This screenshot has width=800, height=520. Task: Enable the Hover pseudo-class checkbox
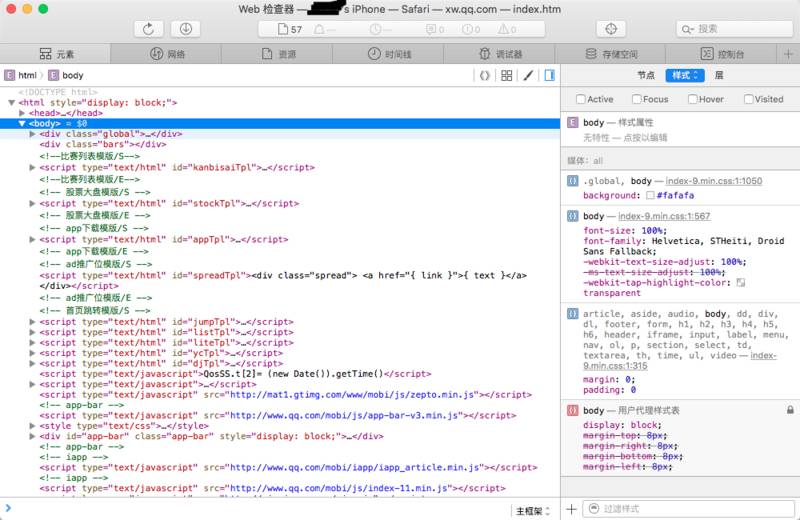692,99
